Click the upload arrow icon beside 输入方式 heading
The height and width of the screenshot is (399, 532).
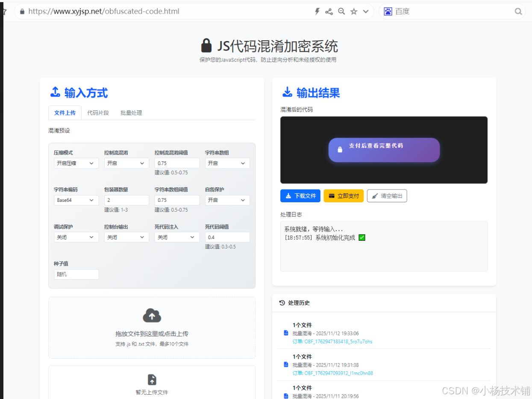click(x=55, y=92)
